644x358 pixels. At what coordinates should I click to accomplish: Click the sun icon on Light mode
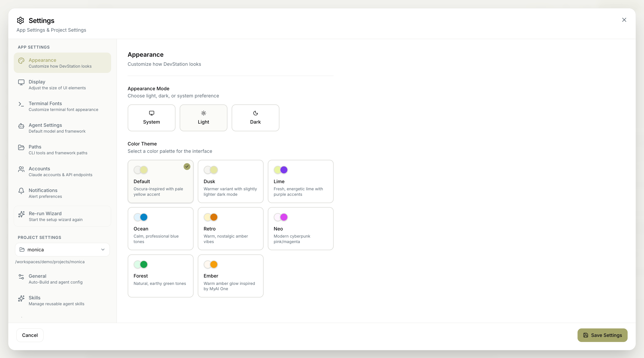pyautogui.click(x=204, y=113)
